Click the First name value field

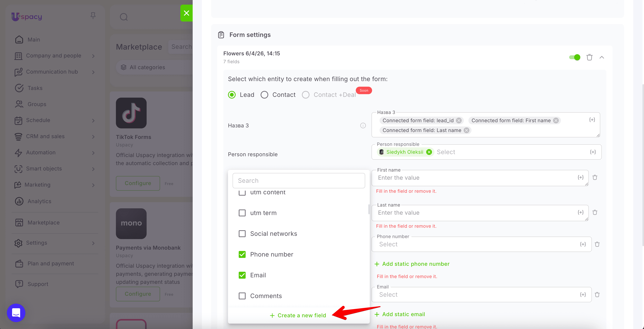(x=480, y=178)
